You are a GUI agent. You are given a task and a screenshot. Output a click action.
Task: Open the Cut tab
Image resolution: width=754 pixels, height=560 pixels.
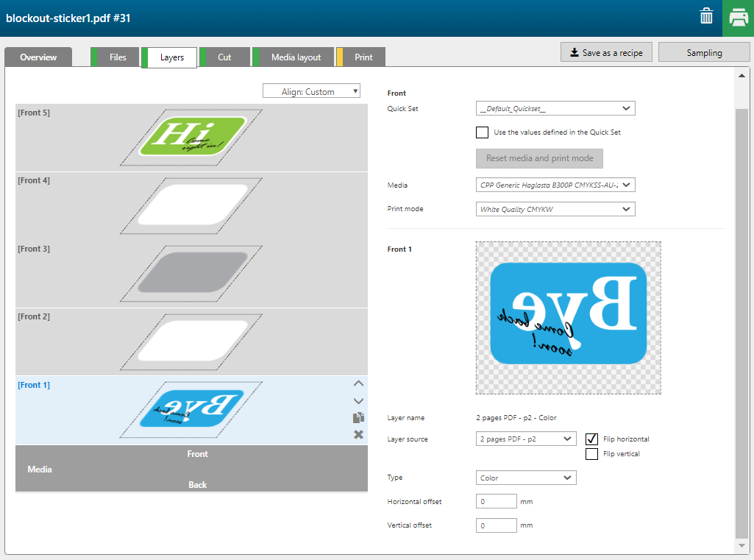tap(224, 57)
